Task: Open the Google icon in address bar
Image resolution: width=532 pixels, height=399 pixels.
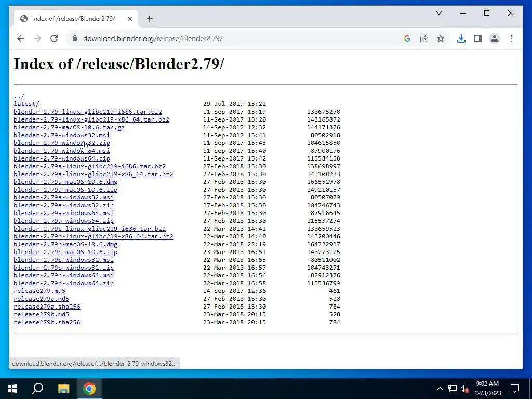Action: 407,38
